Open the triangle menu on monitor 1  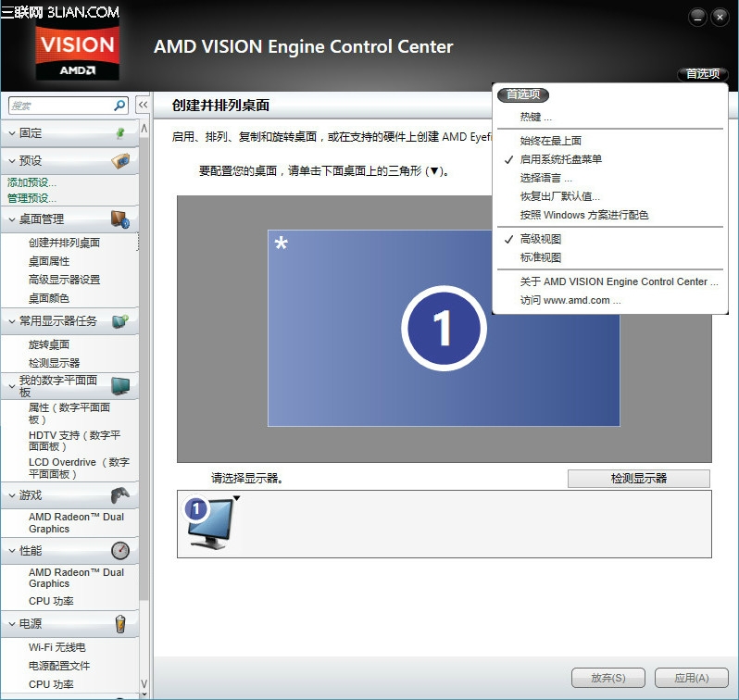tap(237, 498)
